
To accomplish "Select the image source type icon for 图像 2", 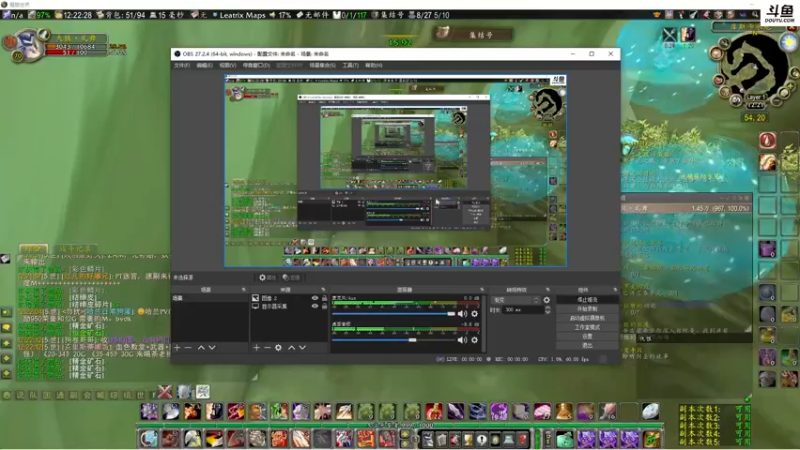I will (x=255, y=298).
